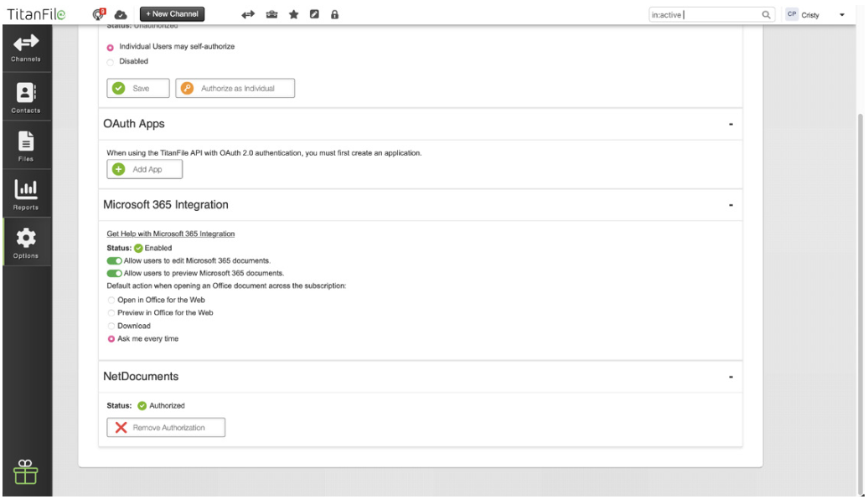Select Open in Office for the Web

pos(111,300)
